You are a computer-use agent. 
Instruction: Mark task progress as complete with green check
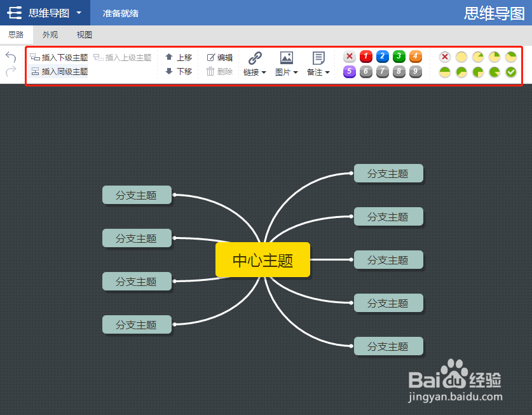511,72
